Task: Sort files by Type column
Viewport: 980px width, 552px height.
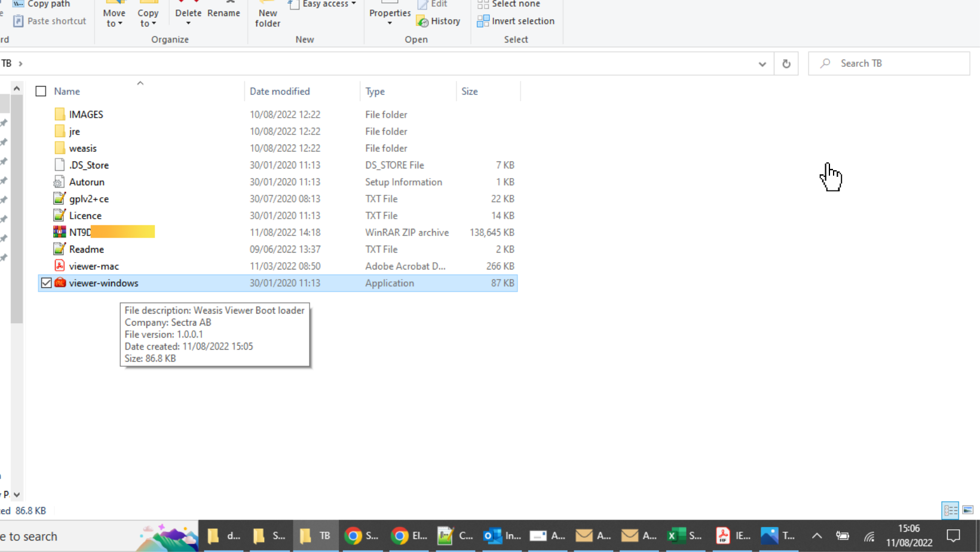Action: (x=375, y=91)
